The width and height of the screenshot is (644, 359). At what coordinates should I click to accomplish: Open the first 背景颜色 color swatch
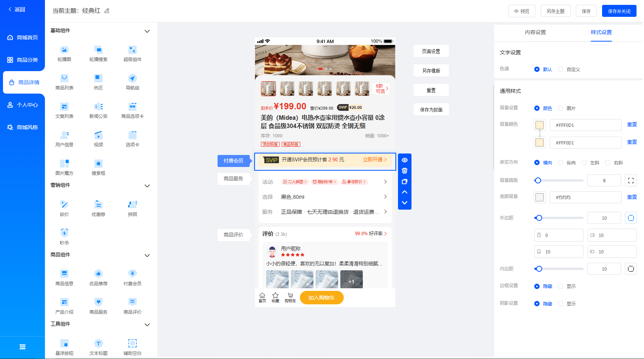point(540,125)
